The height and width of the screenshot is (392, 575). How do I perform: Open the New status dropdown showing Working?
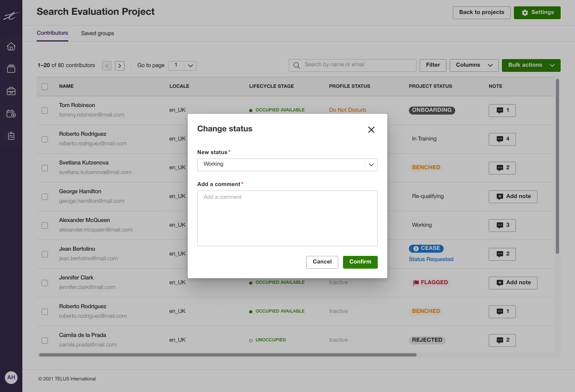pos(287,164)
